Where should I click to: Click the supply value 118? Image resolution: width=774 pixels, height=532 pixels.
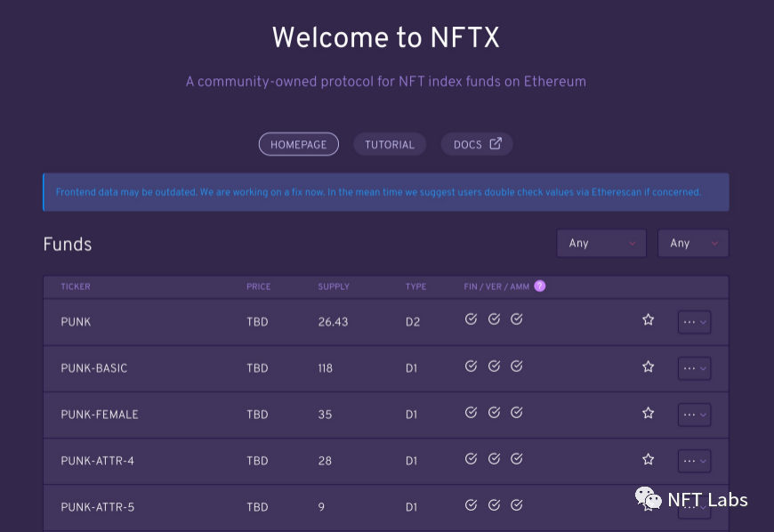(326, 368)
